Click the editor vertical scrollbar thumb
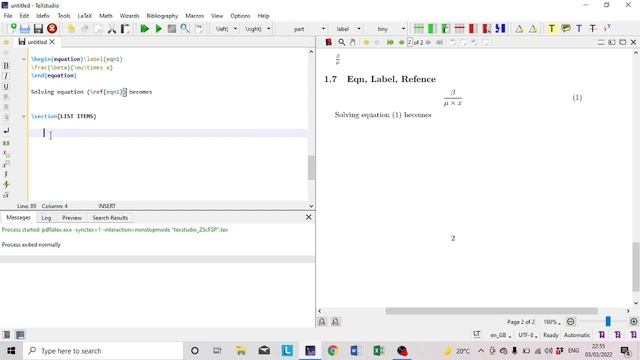Viewport: 640px width, 360px height. pyautogui.click(x=311, y=167)
